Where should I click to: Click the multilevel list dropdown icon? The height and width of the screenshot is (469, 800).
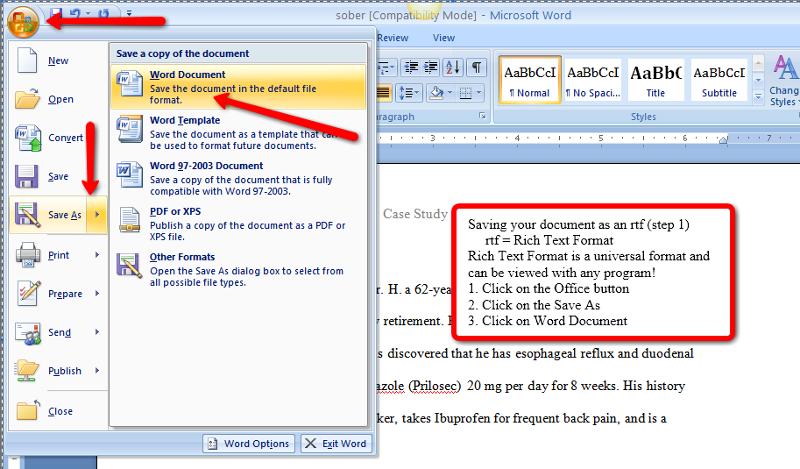(386, 67)
